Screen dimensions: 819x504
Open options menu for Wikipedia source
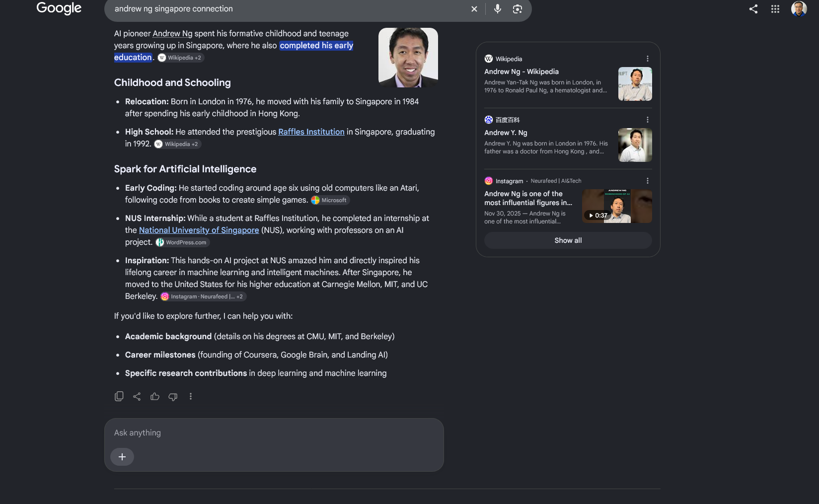tap(648, 59)
